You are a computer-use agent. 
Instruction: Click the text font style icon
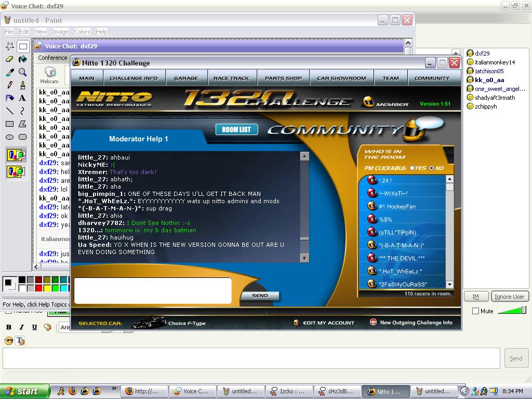click(x=20, y=341)
